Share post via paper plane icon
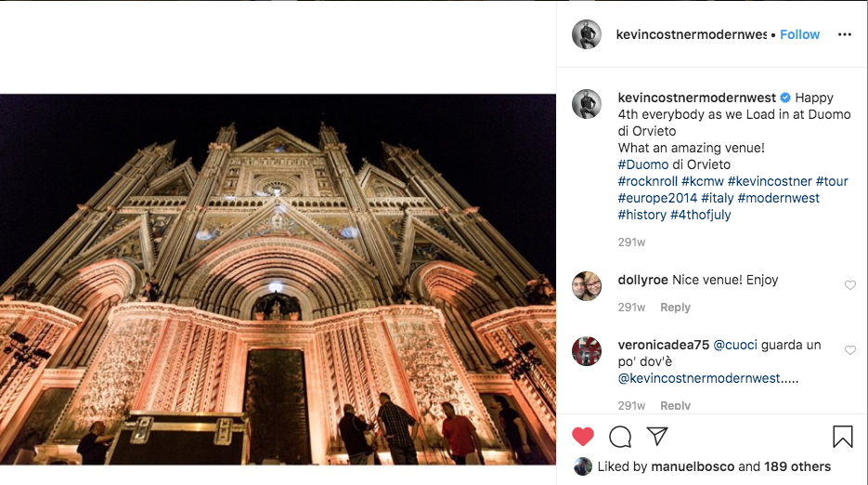 pyautogui.click(x=657, y=436)
